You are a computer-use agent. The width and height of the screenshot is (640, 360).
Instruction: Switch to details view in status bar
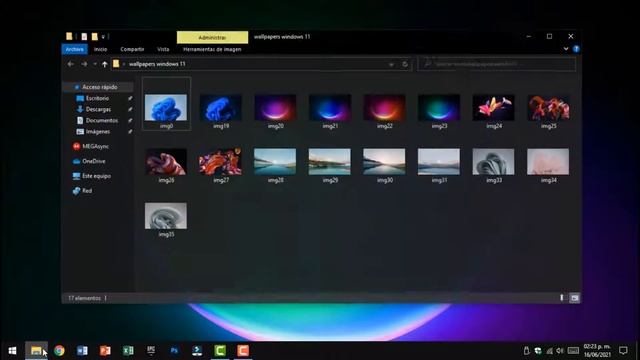pyautogui.click(x=562, y=298)
